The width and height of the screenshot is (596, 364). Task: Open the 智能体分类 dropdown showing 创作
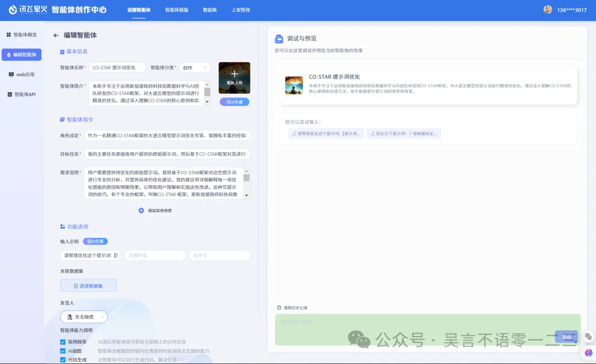195,68
